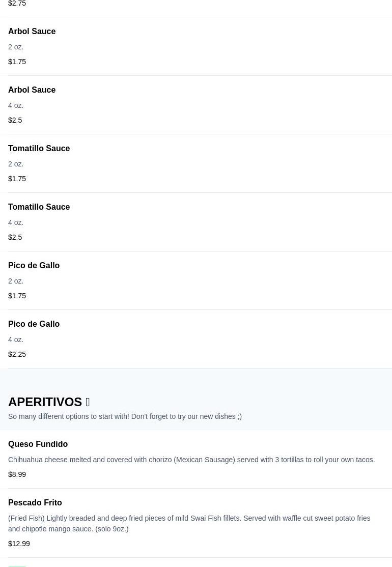Image resolution: width=392 pixels, height=567 pixels.
Task: Click the APERITIVOS section heading
Action: pos(45,402)
